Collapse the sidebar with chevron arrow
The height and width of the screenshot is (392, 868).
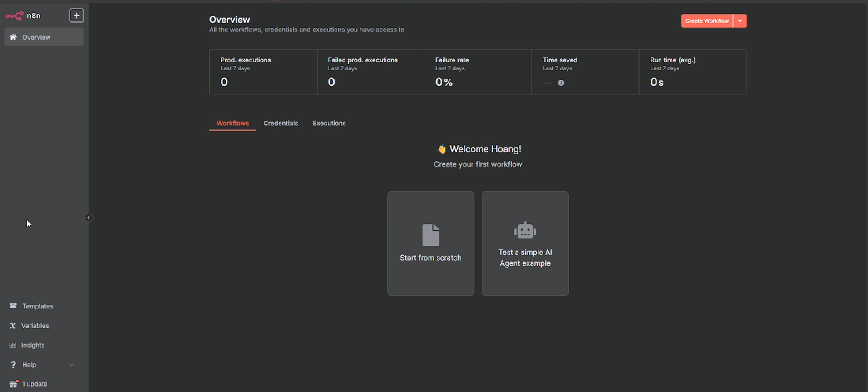coord(89,218)
